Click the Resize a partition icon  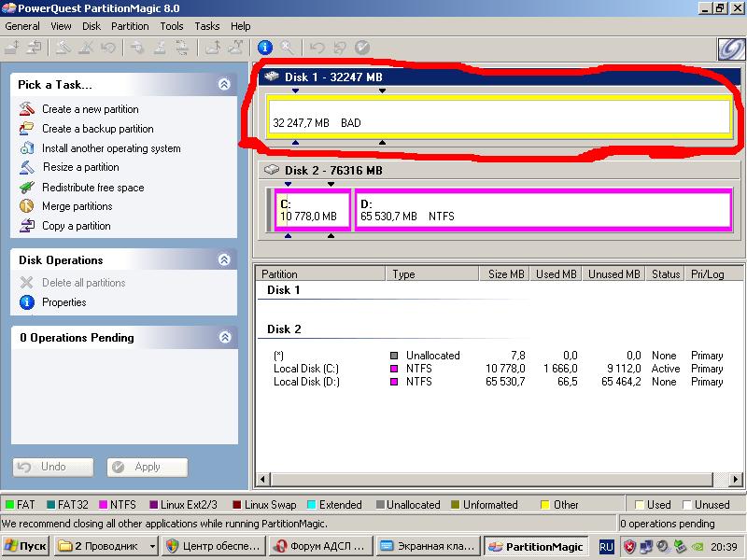[x=26, y=168]
